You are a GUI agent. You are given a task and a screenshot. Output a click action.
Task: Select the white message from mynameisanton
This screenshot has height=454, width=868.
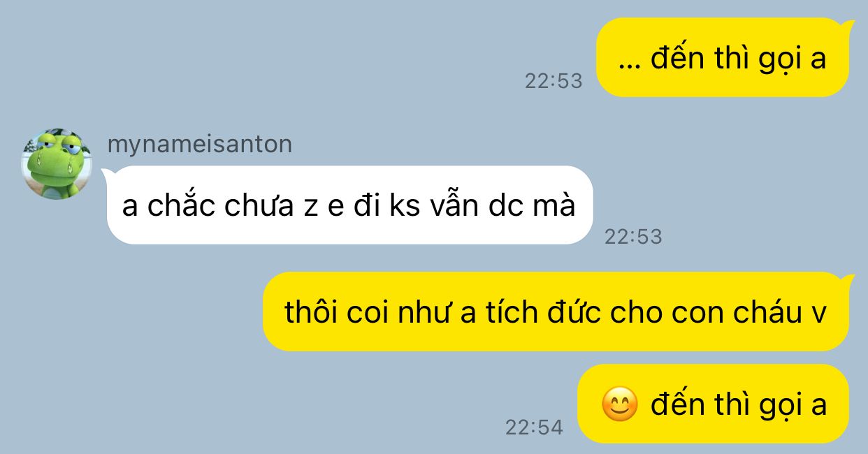[349, 205]
